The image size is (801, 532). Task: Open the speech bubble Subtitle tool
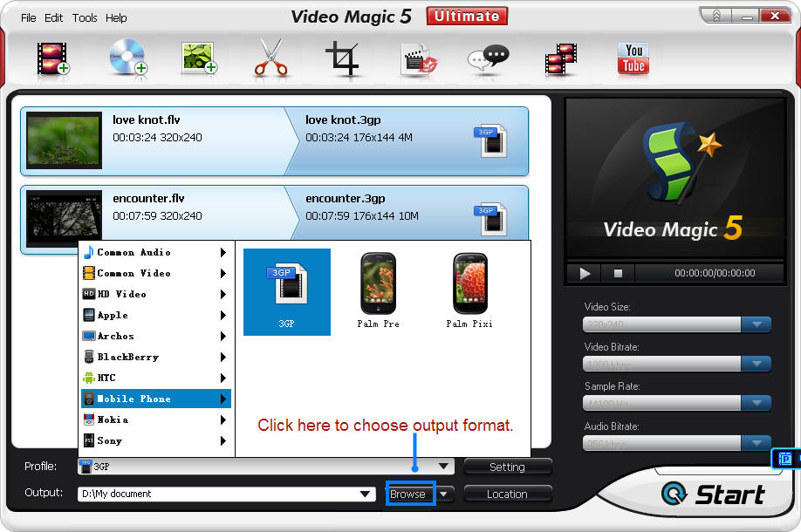489,58
